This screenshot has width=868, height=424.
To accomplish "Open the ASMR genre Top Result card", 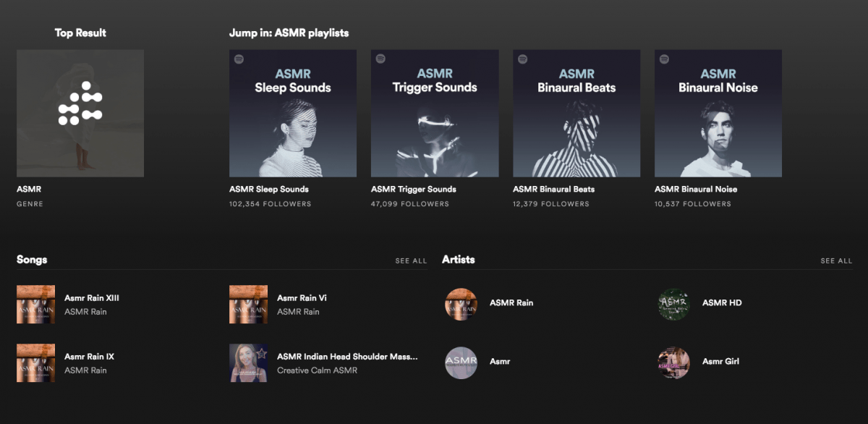I will tap(80, 113).
